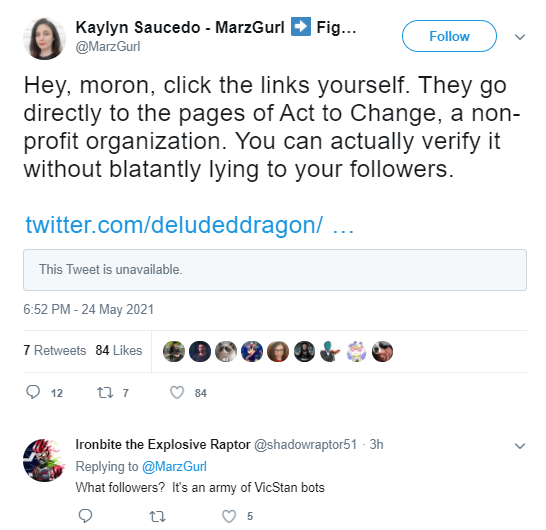
Task: Click the retweet icon under main tweet
Action: [105, 393]
